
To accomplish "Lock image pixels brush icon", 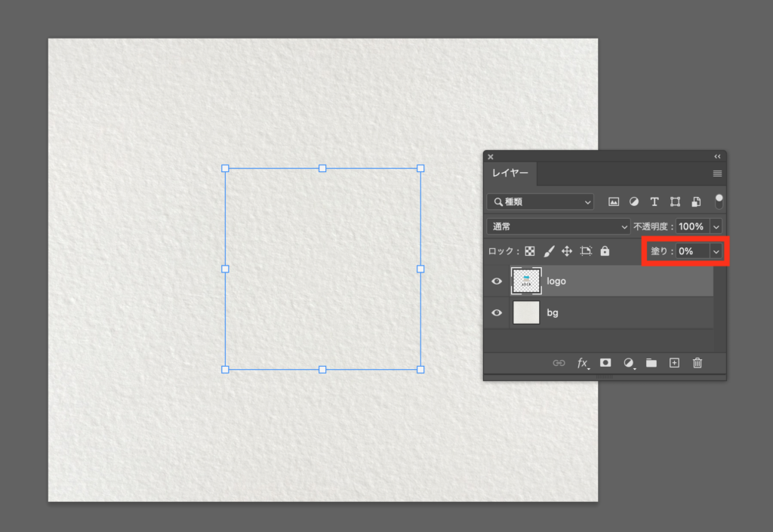I will pyautogui.click(x=549, y=251).
